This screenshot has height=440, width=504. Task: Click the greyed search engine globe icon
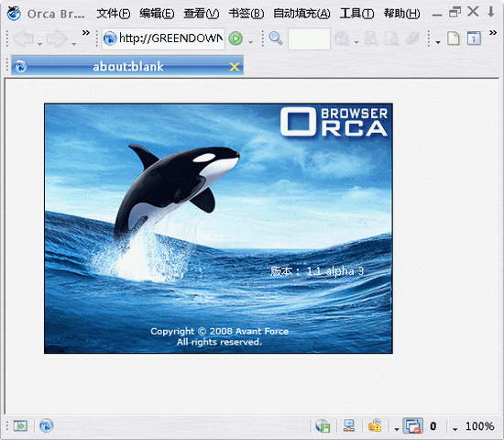click(342, 38)
